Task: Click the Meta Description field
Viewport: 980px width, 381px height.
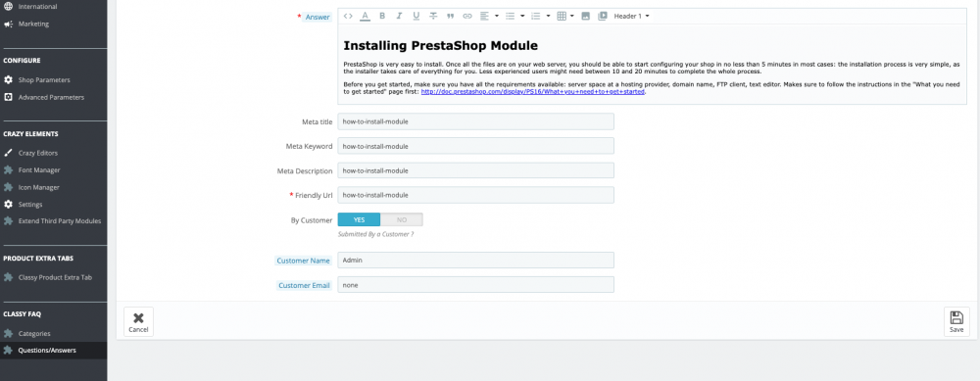Action: coord(475,170)
